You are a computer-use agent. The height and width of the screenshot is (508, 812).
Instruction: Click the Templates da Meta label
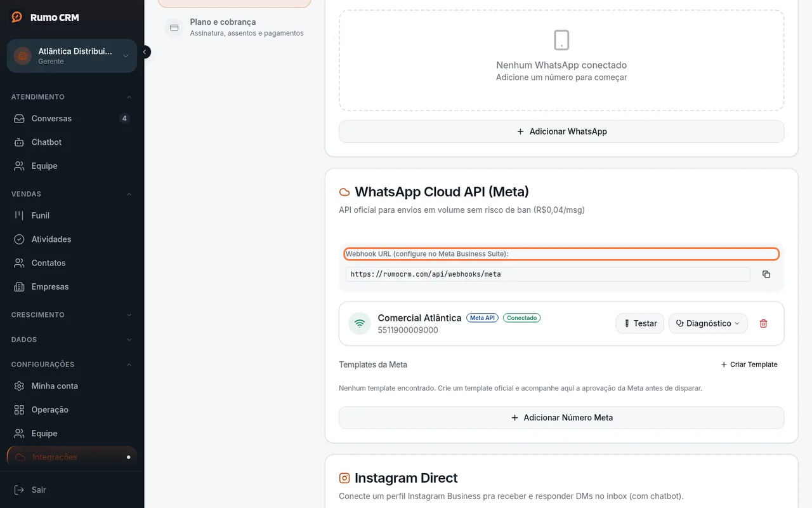point(373,364)
